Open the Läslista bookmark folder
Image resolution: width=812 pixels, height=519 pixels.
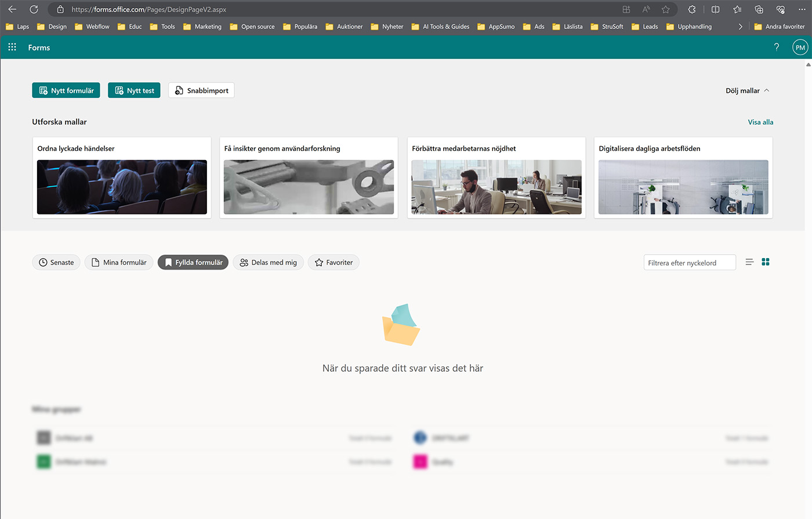(x=567, y=27)
